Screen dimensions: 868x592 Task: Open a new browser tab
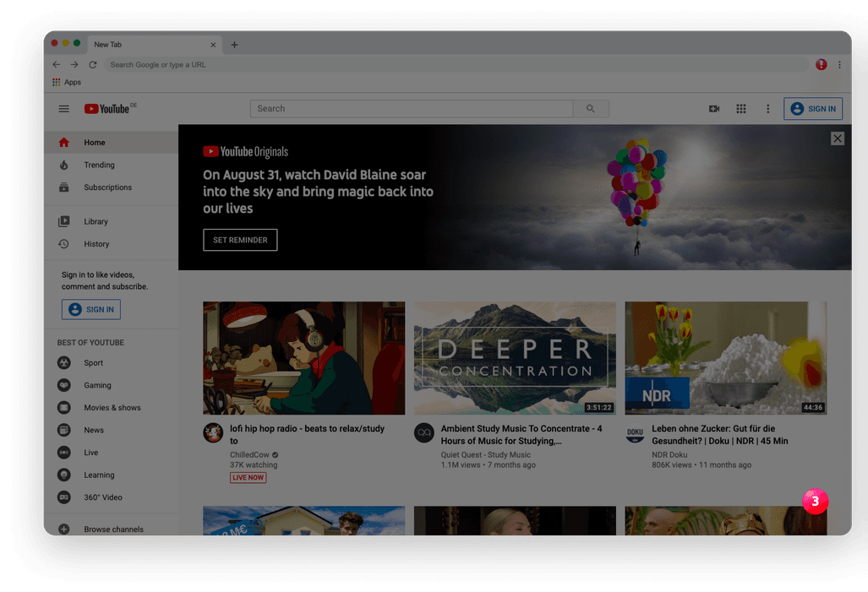[234, 45]
